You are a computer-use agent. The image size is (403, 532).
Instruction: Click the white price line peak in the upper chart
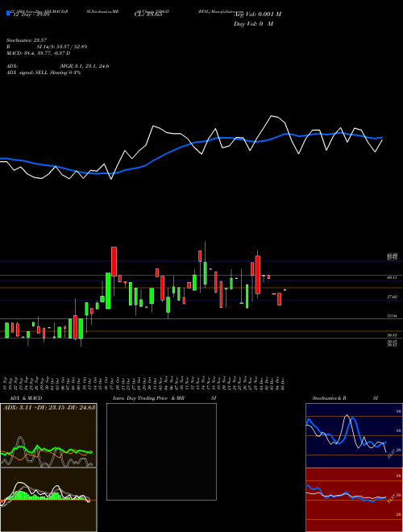(x=272, y=116)
